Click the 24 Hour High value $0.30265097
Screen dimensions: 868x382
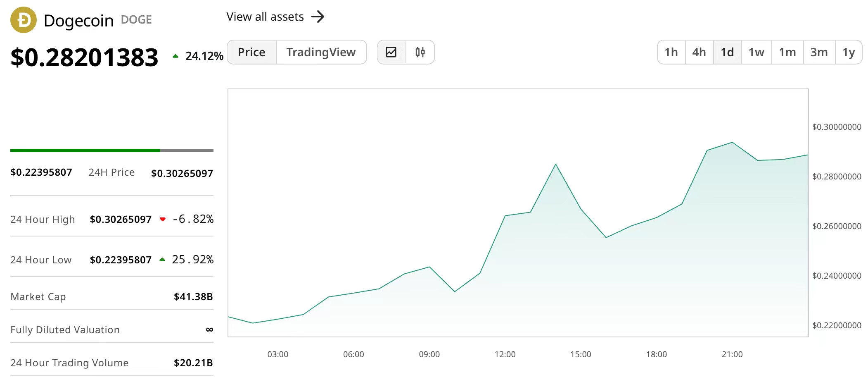[121, 220]
